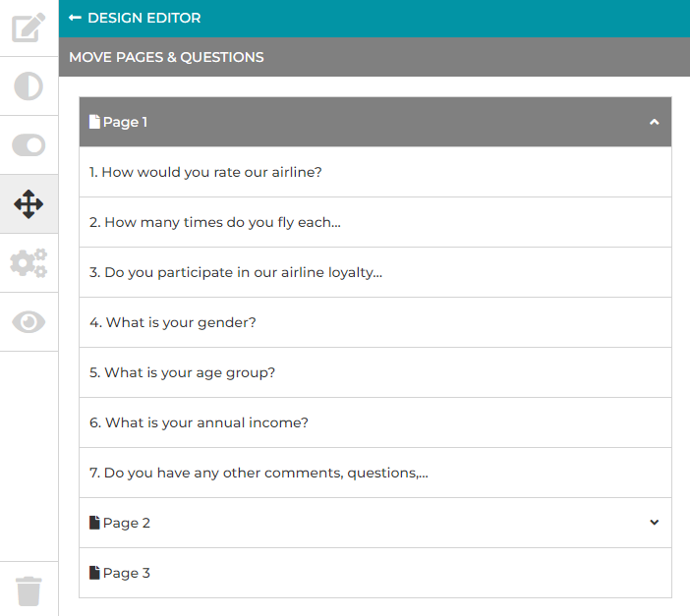Click the Page 2 document icon
Screen dimensions: 690x616
point(94,523)
